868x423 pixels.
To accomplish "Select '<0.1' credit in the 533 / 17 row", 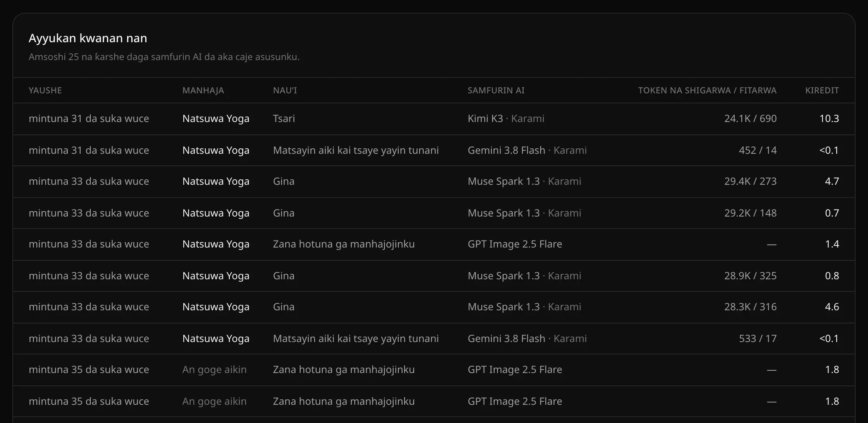I will pos(829,339).
